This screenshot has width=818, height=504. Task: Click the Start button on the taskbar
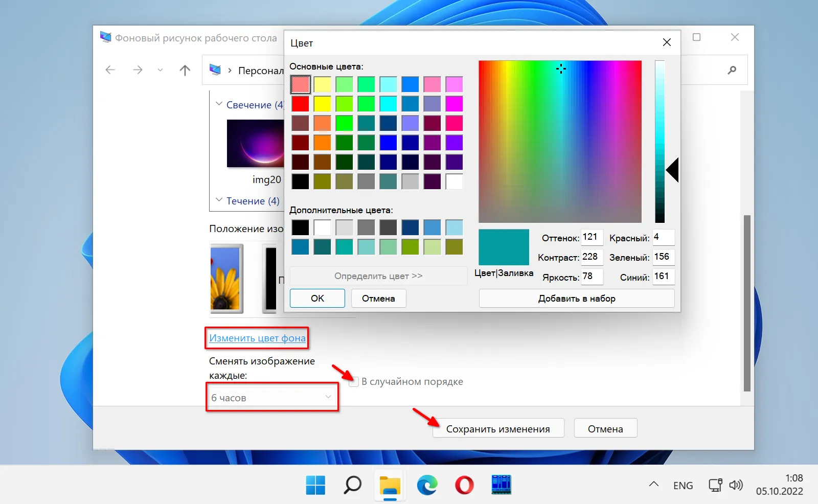click(x=315, y=485)
